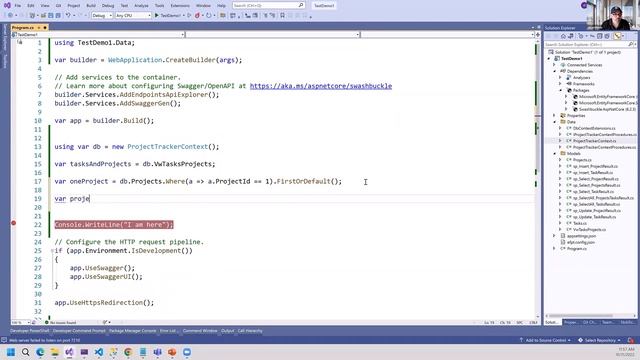Open the File menu

(18, 6)
